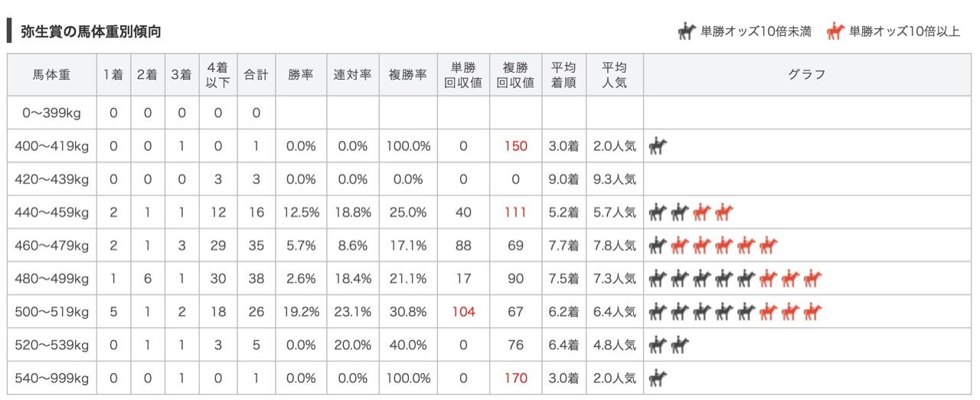
Task: Click red horse legend icon for odds over 10
Action: pyautogui.click(x=835, y=32)
